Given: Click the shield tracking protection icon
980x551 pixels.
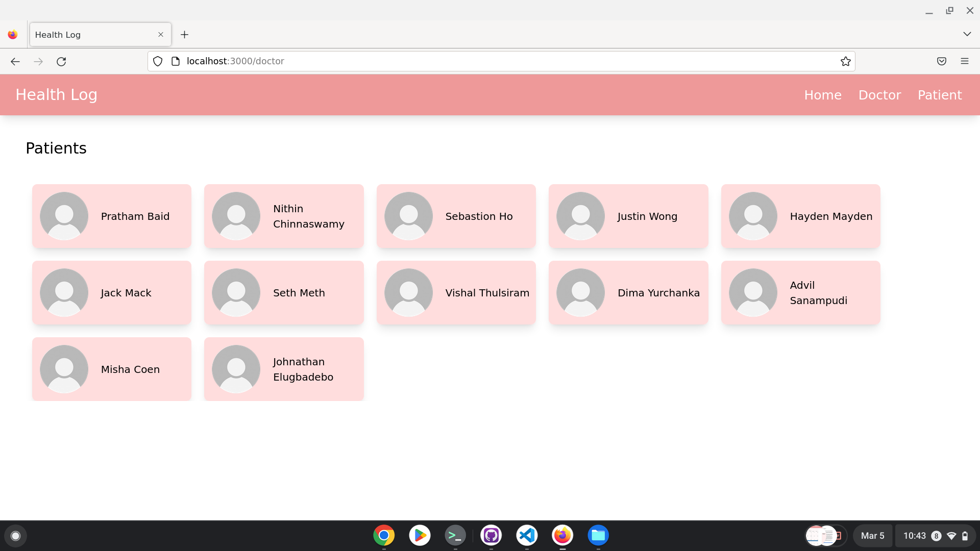Looking at the screenshot, I should [x=158, y=61].
